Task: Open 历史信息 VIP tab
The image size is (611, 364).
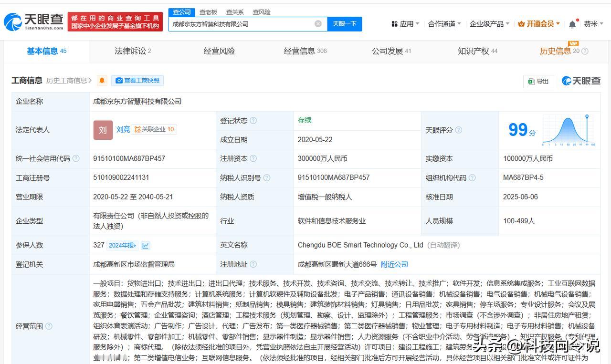Action: tap(560, 50)
